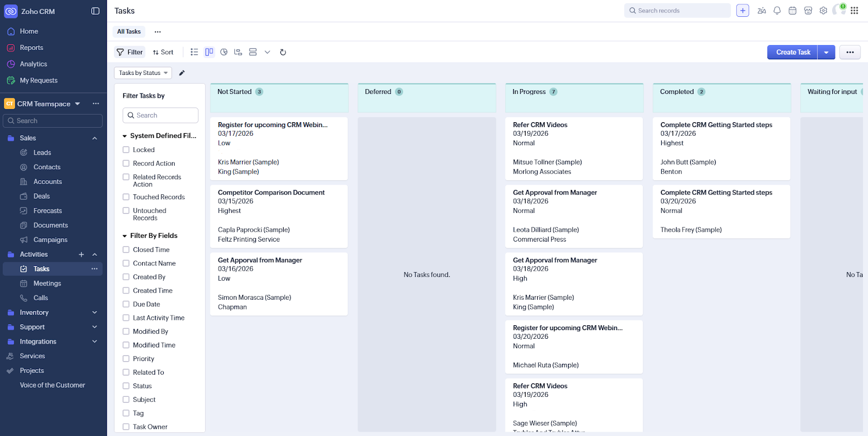The width and height of the screenshot is (868, 436).
Task: Open more views menu beside All Tasks
Action: tap(158, 31)
